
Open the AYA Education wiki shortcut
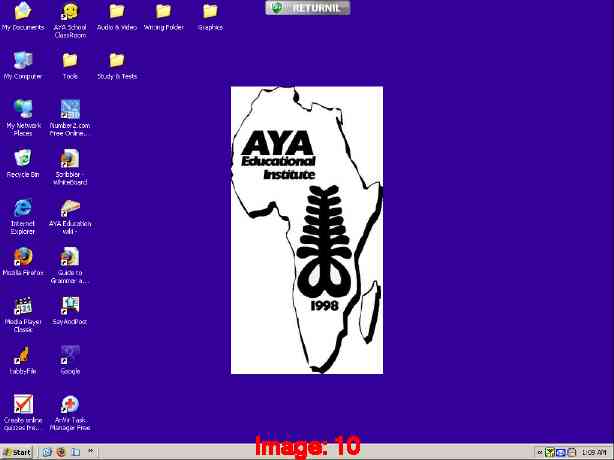coord(70,216)
